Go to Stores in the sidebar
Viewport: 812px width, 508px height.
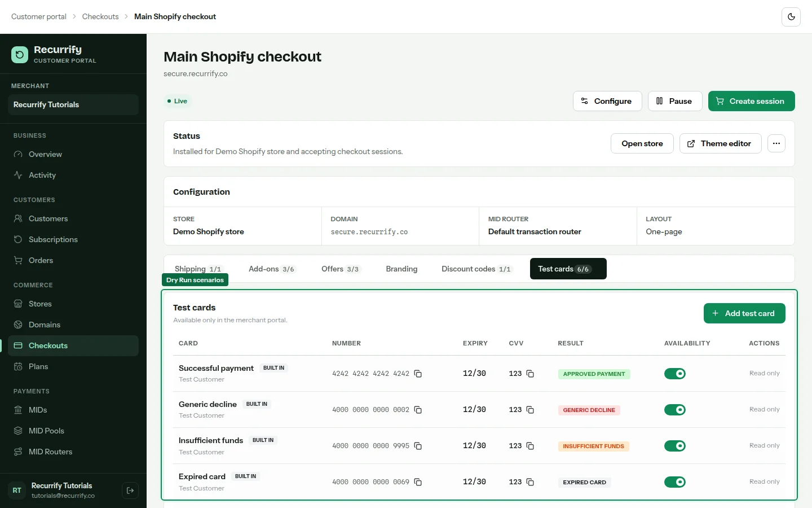click(x=73, y=304)
